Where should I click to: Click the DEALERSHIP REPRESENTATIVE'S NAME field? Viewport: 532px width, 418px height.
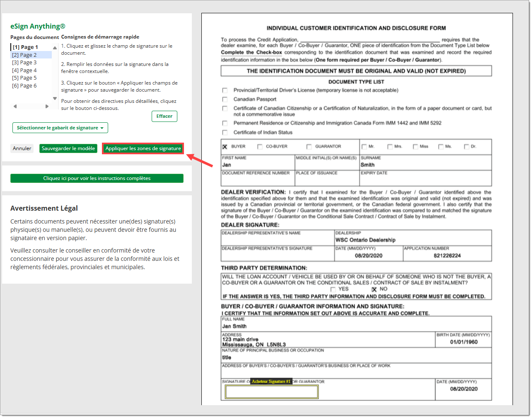pyautogui.click(x=278, y=238)
